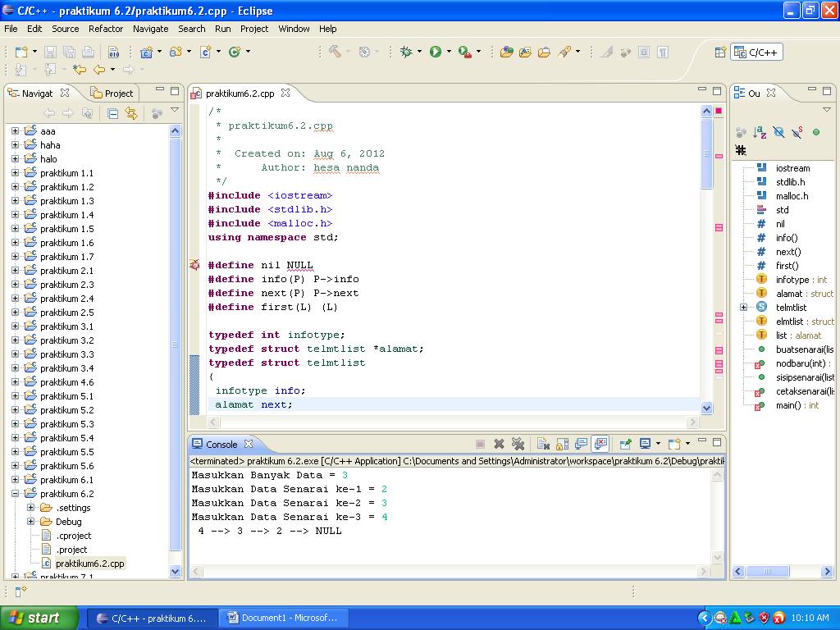Toggle Hide Fields filter in Outline
Screen dimensions: 840x630
(778, 132)
